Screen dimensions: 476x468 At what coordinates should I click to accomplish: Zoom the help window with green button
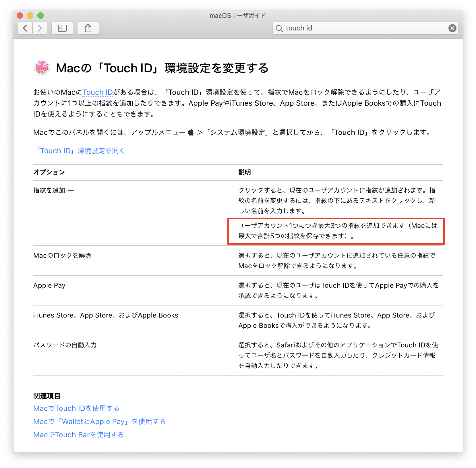[40, 16]
